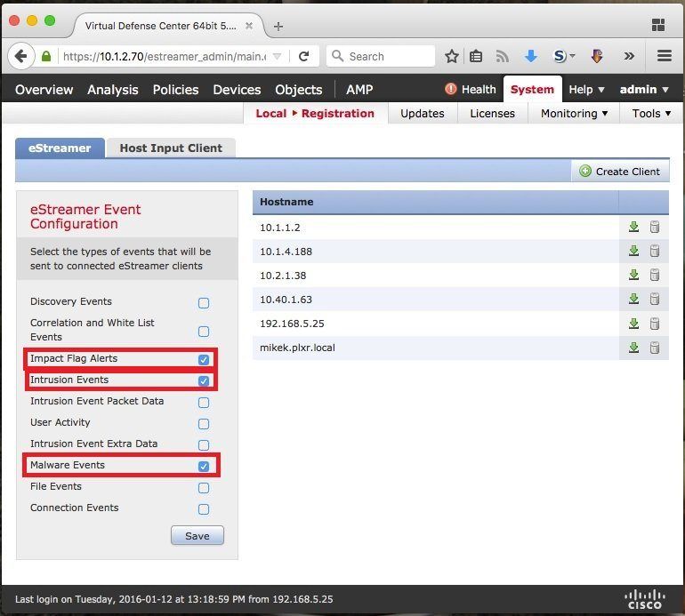Download certificate for mikek.plxr.local
Screen dimensions: 685x616
(633, 348)
